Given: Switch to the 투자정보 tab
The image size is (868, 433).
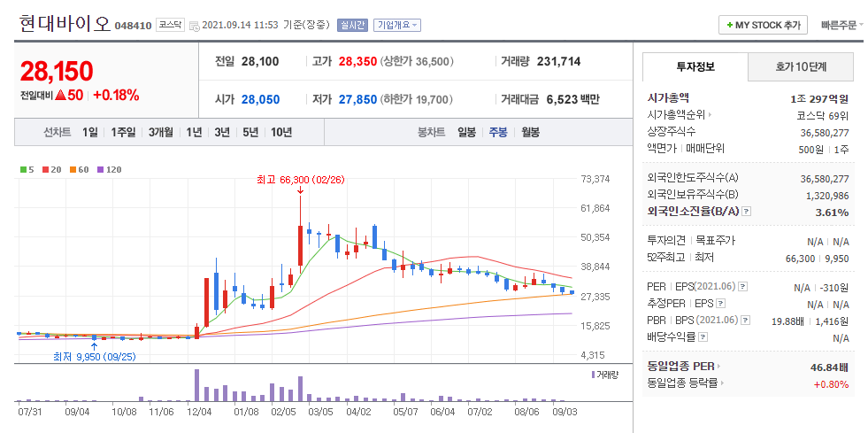Looking at the screenshot, I should click(x=695, y=67).
